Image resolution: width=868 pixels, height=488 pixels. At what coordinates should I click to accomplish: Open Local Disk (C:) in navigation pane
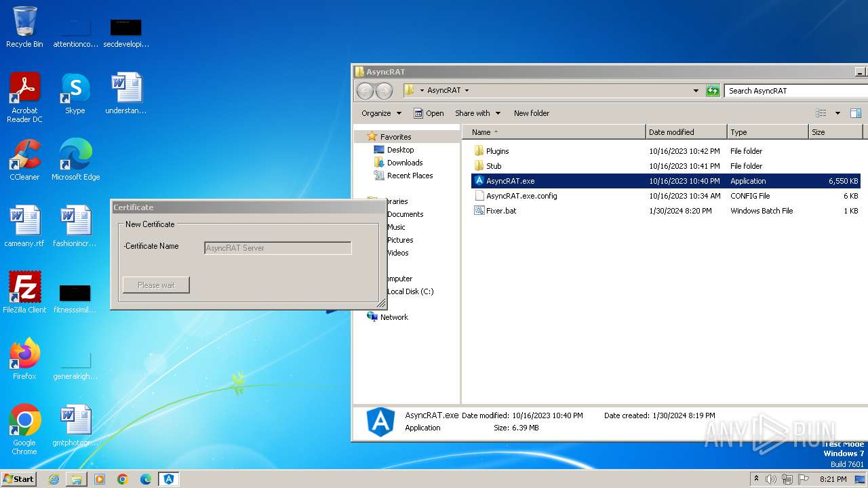[x=410, y=291]
